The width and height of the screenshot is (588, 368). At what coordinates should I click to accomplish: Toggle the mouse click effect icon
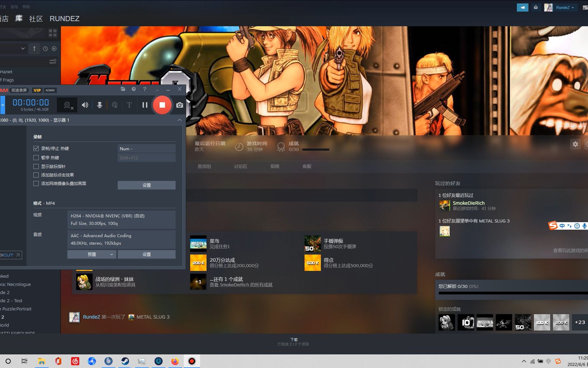[x=115, y=105]
